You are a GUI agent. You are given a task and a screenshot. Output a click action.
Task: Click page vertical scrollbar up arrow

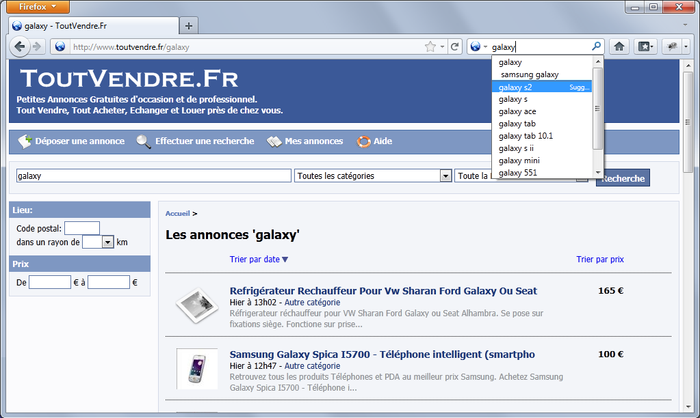pos(688,66)
